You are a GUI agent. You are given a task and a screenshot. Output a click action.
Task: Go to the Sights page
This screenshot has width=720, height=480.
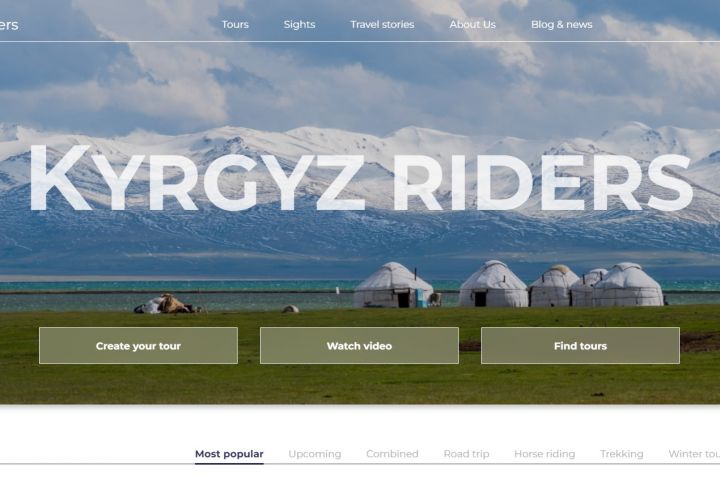299,24
